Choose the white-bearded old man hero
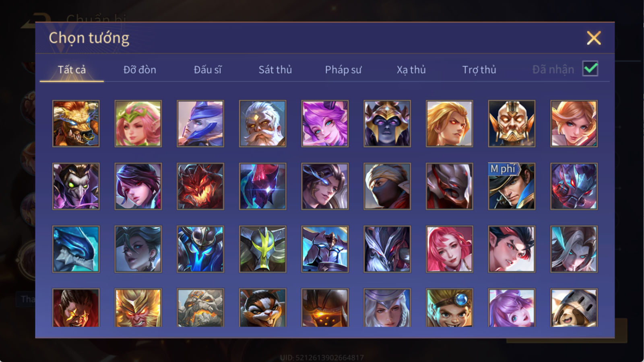The image size is (644, 362). [262, 123]
